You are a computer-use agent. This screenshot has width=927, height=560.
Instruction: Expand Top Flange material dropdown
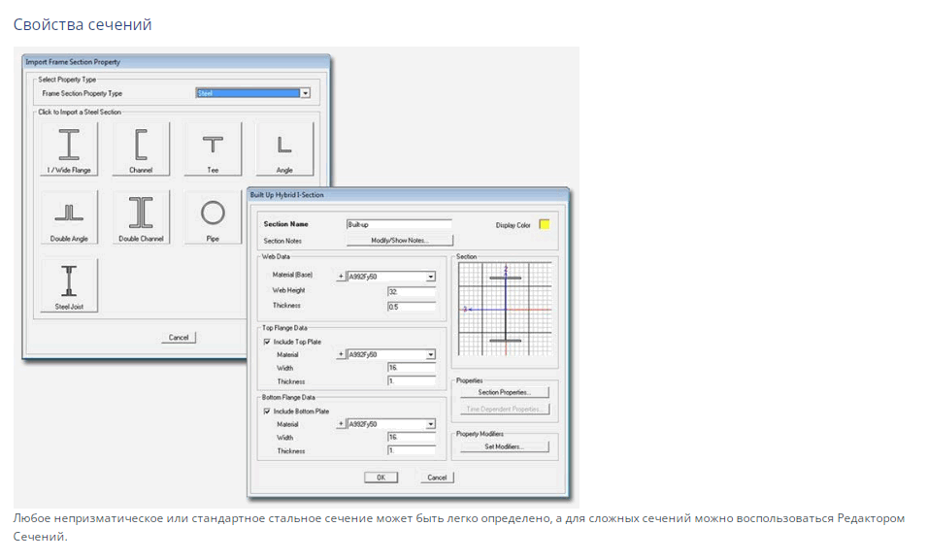coord(431,354)
